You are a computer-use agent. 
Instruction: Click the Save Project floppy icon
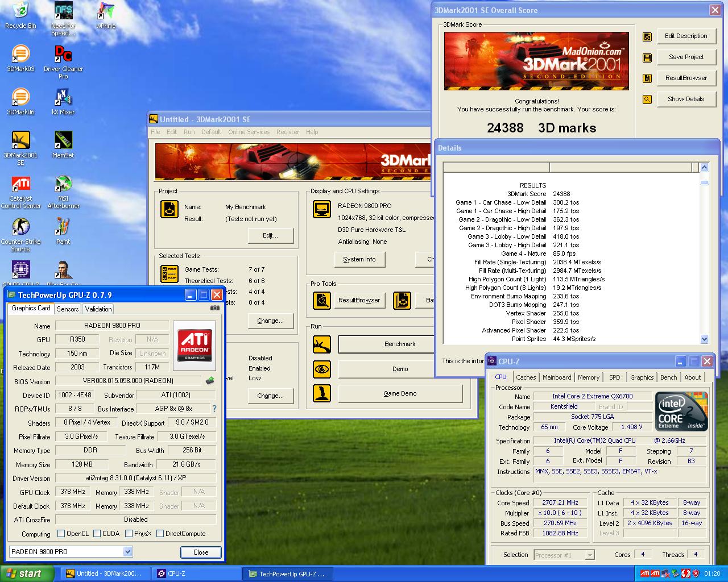[x=647, y=57]
